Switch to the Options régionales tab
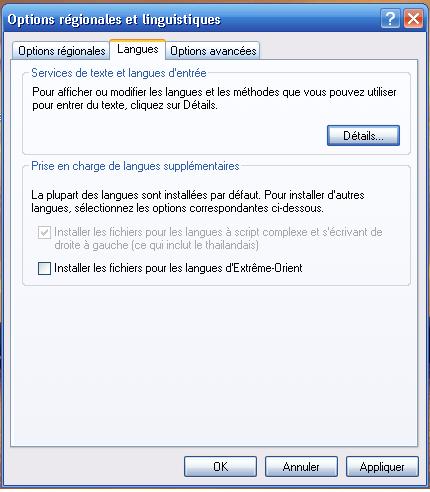Viewport: 430px width, 492px height. tap(61, 51)
